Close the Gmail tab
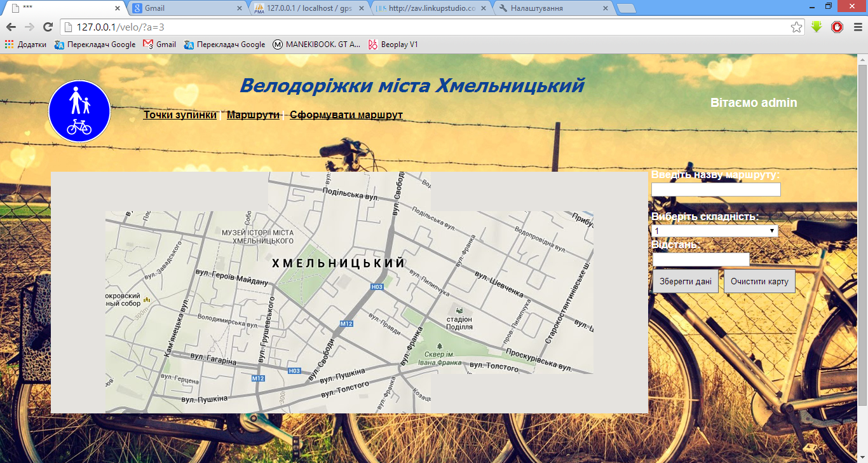This screenshot has width=868, height=463. 240,9
